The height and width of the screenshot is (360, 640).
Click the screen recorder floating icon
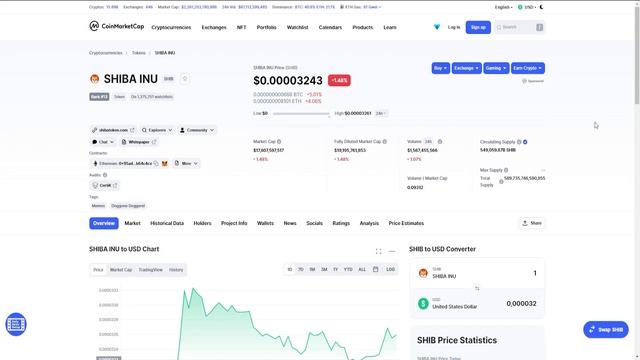pos(16,324)
